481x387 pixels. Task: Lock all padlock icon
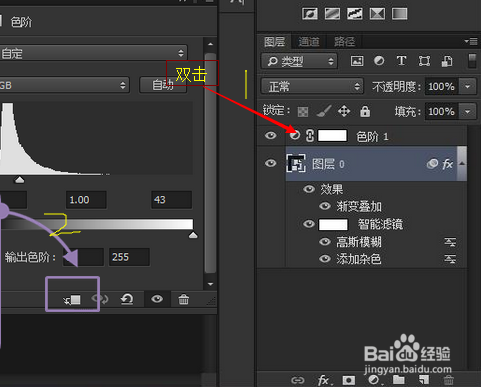(x=365, y=111)
